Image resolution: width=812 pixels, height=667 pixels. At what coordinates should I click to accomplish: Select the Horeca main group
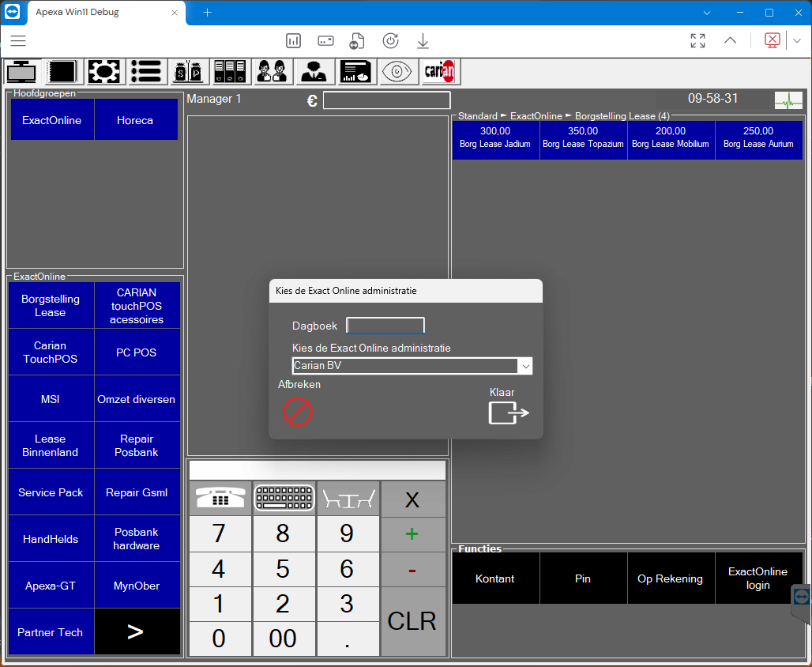click(135, 120)
